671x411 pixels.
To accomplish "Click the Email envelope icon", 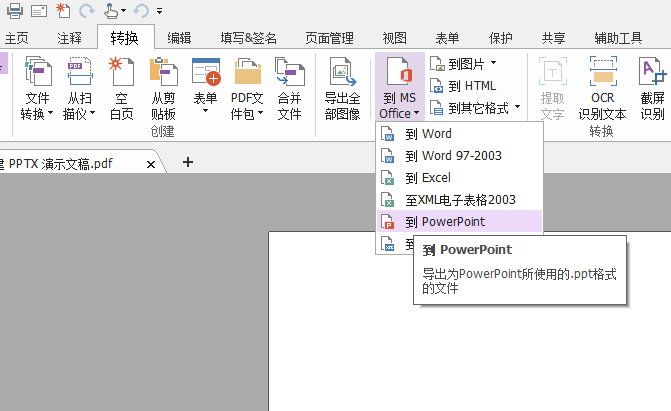I will click(39, 11).
